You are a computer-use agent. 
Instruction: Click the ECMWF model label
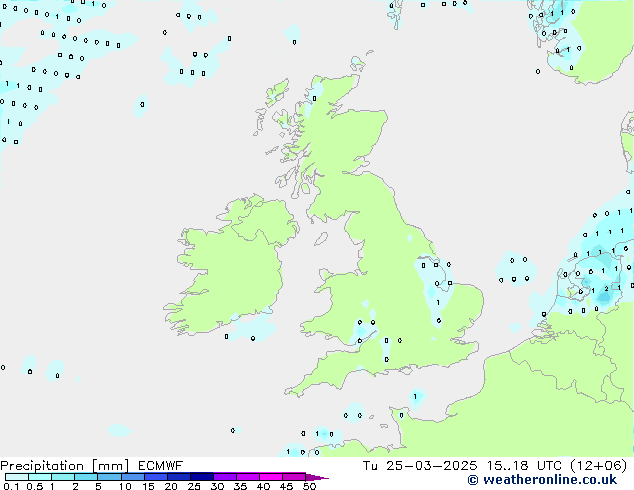(157, 465)
